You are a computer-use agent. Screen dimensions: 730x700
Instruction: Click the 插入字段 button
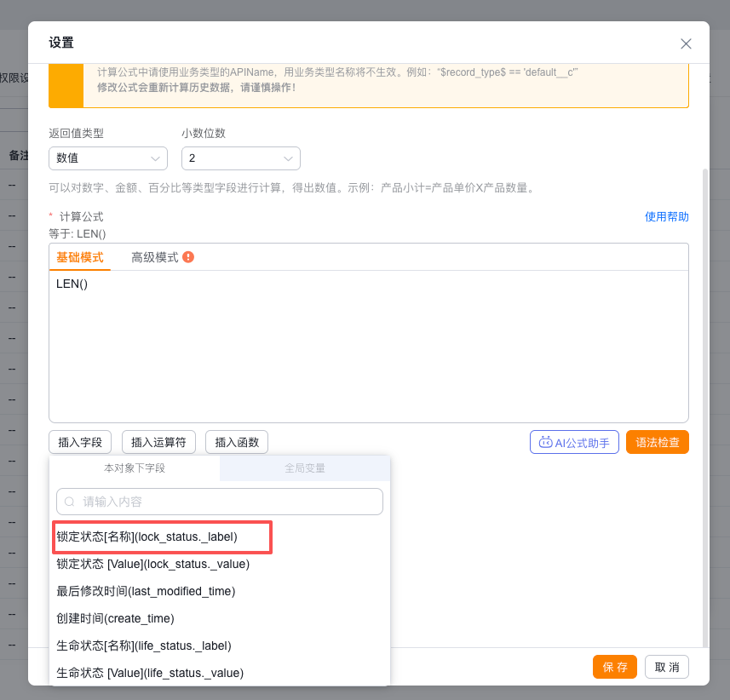[80, 442]
